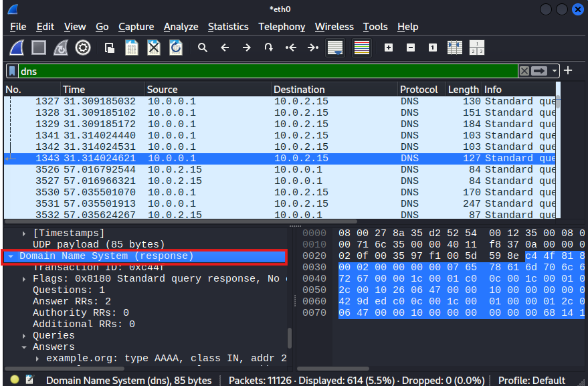Open a capture file
Image resolution: width=588 pixels, height=386 pixels.
tap(110, 47)
